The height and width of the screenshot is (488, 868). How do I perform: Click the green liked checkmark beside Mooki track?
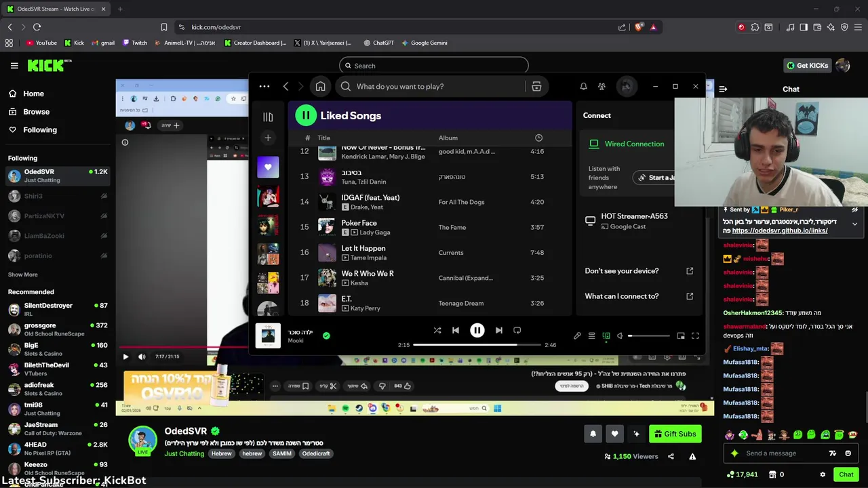[x=326, y=335]
